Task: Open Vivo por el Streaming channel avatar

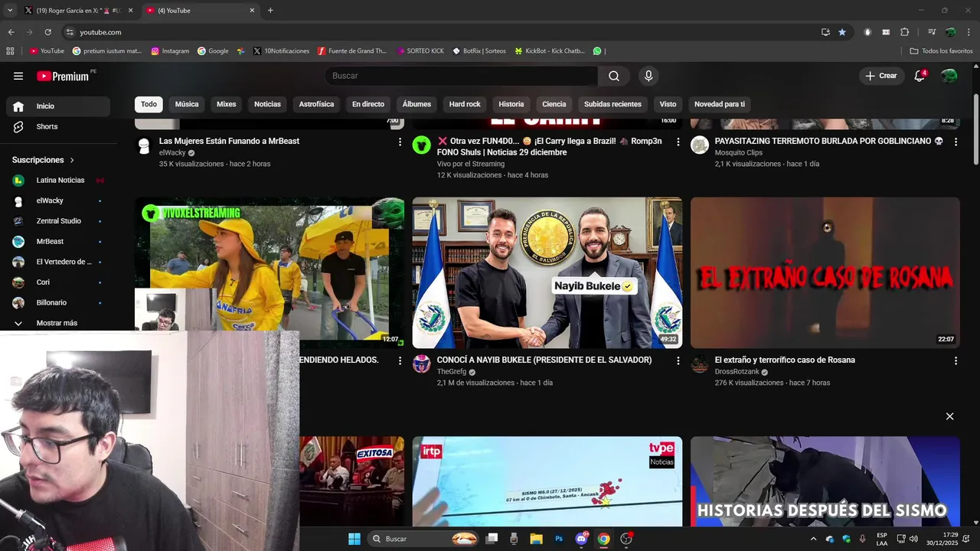Action: pyautogui.click(x=422, y=145)
